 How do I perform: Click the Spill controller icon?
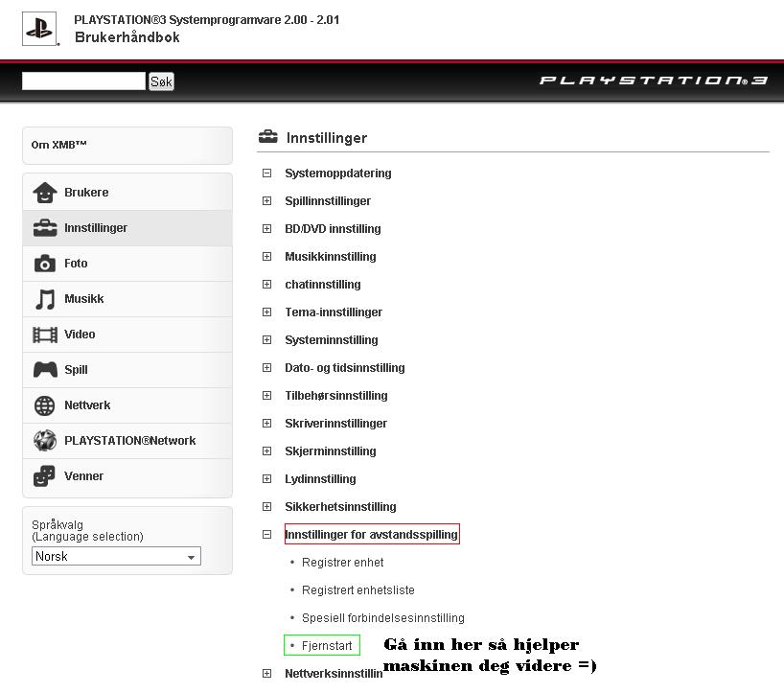45,370
